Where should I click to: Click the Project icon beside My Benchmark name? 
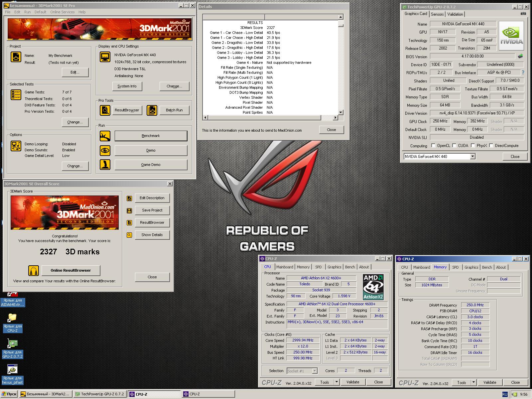(x=16, y=57)
